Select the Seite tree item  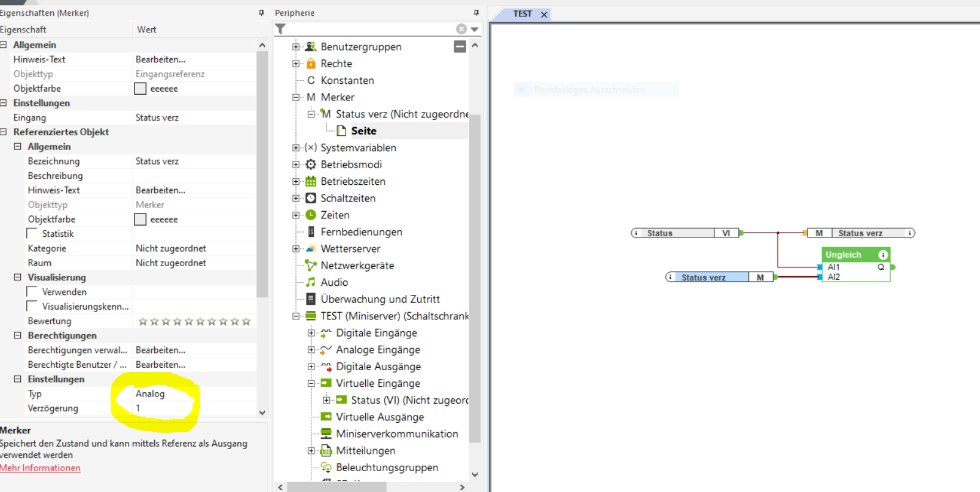coord(363,131)
